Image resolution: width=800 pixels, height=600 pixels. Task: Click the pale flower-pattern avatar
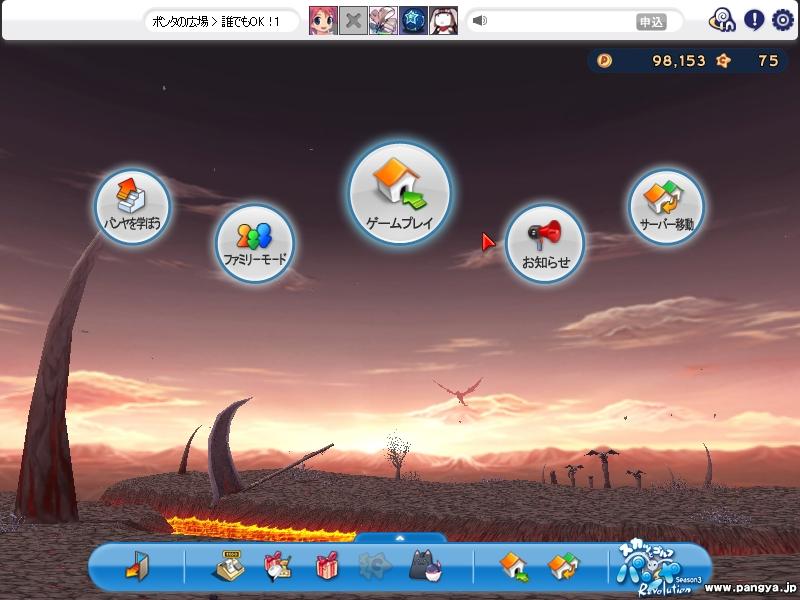click(383, 21)
